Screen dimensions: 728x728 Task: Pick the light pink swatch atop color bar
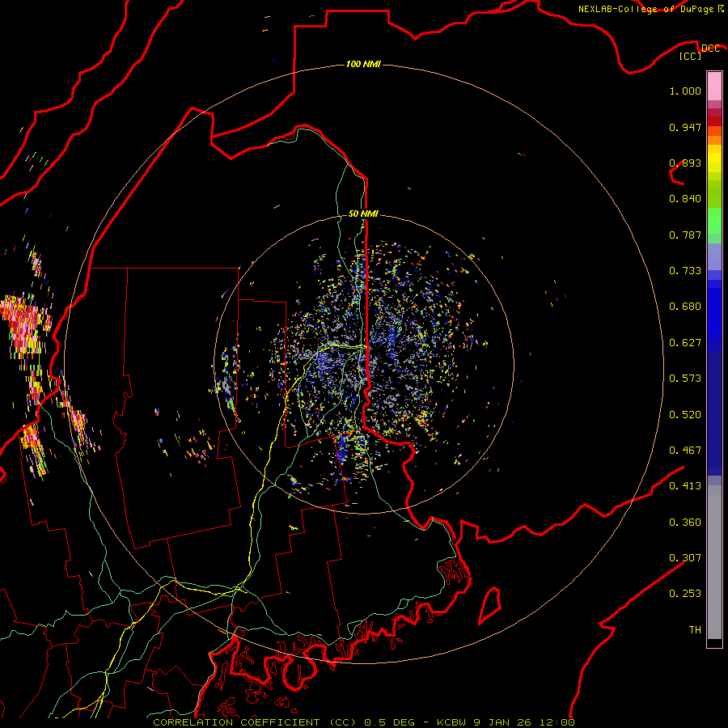714,87
